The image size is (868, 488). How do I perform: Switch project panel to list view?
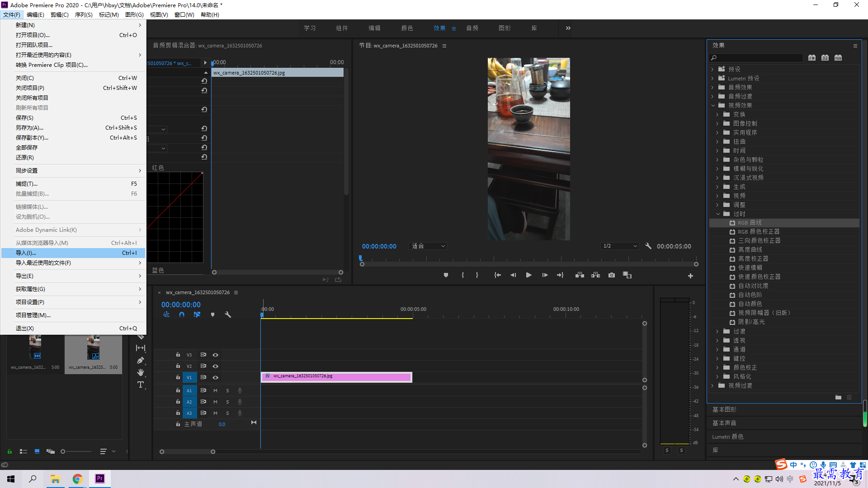click(x=24, y=451)
